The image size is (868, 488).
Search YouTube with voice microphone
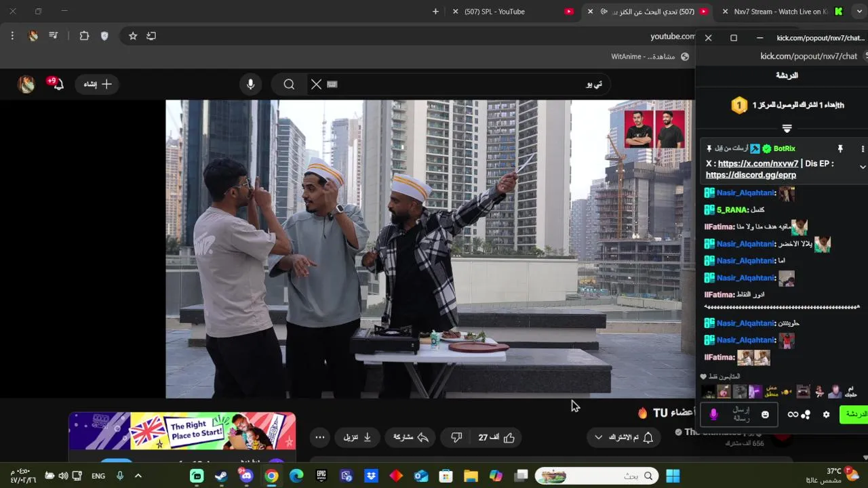coord(251,84)
